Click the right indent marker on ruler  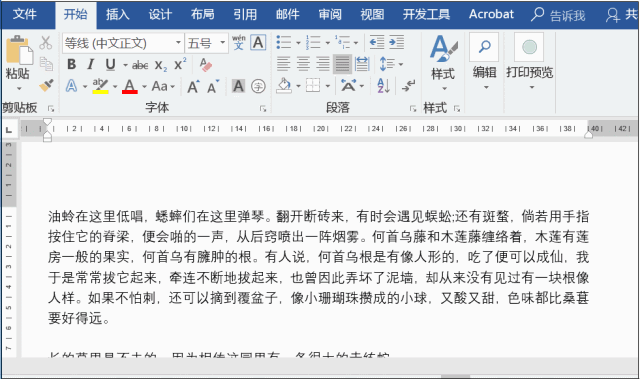point(588,134)
